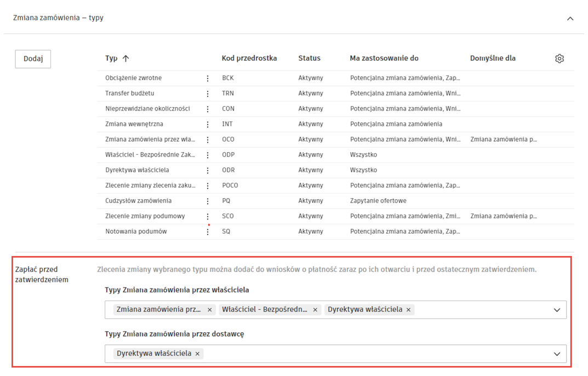Click the SCO prefix code

(x=228, y=216)
